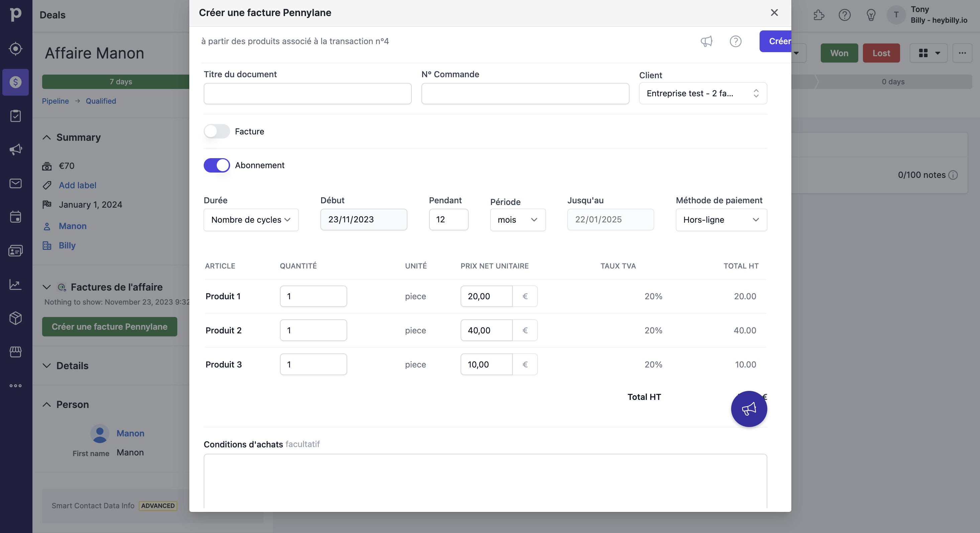The image size is (980, 533).
Task: Open the More dots icon in sidebar
Action: point(16,386)
